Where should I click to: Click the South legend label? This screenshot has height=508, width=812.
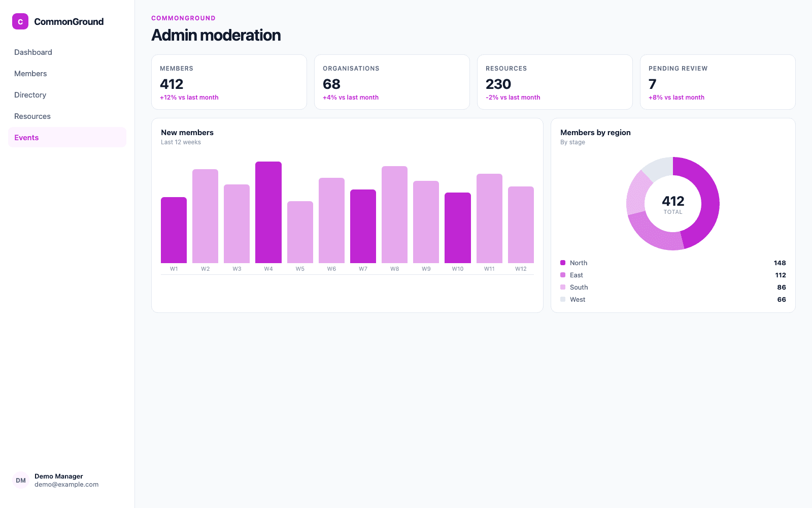pyautogui.click(x=579, y=288)
